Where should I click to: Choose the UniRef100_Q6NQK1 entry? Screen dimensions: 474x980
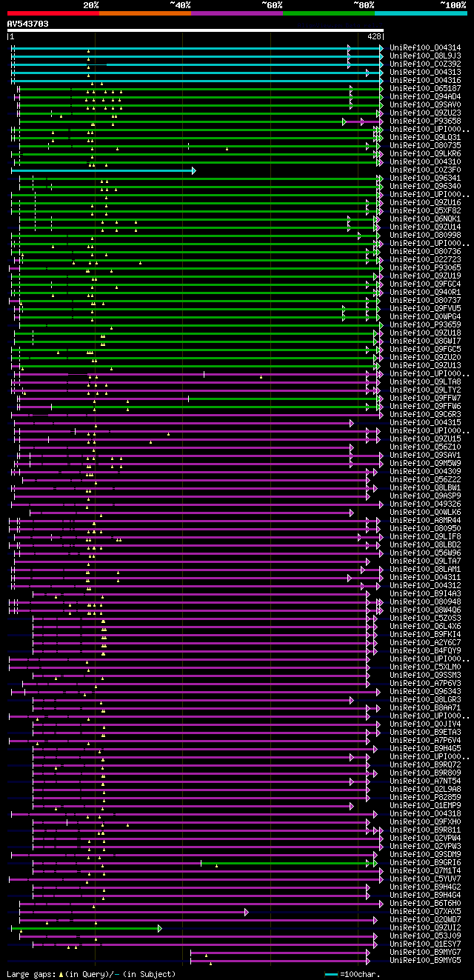(x=426, y=219)
